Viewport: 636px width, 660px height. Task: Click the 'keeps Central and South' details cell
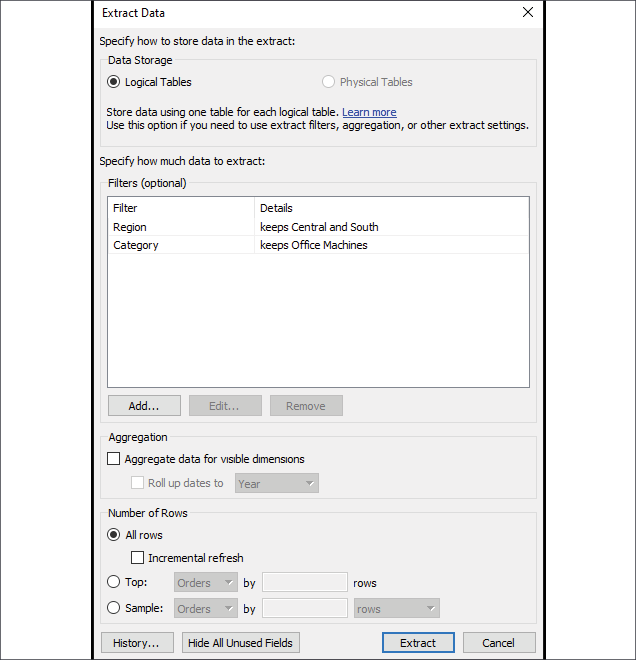click(319, 227)
